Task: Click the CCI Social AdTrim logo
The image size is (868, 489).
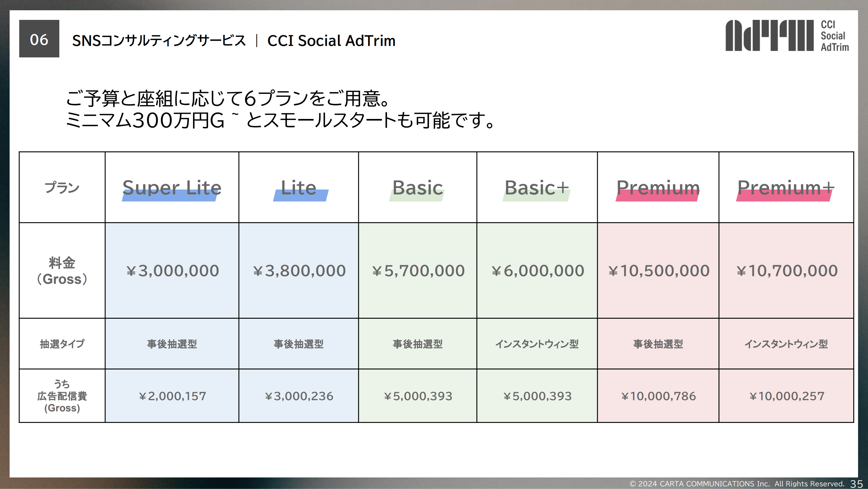Action: click(x=787, y=35)
